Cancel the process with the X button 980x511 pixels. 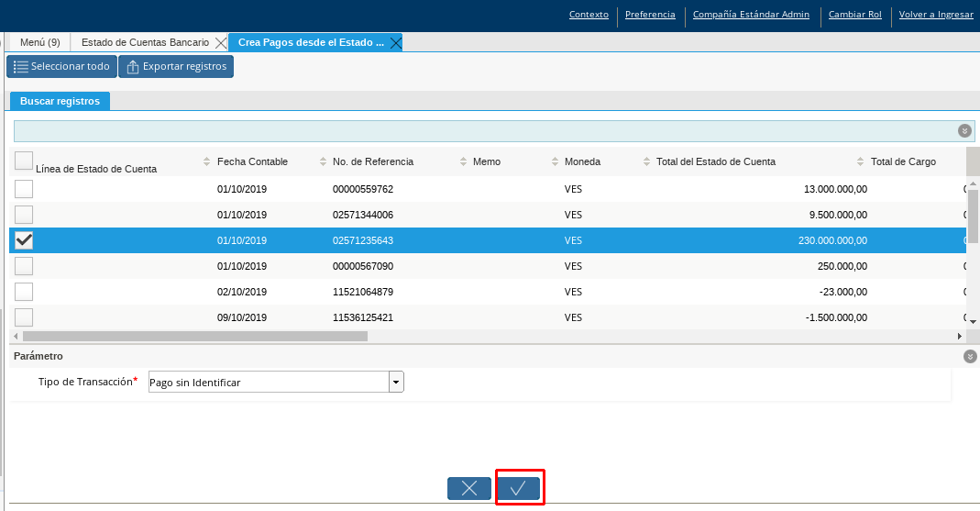(x=469, y=488)
